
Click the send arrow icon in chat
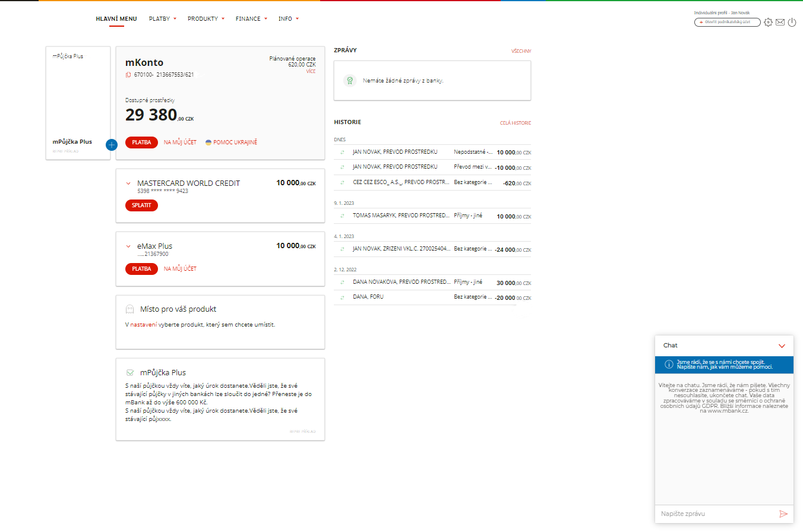tap(783, 514)
